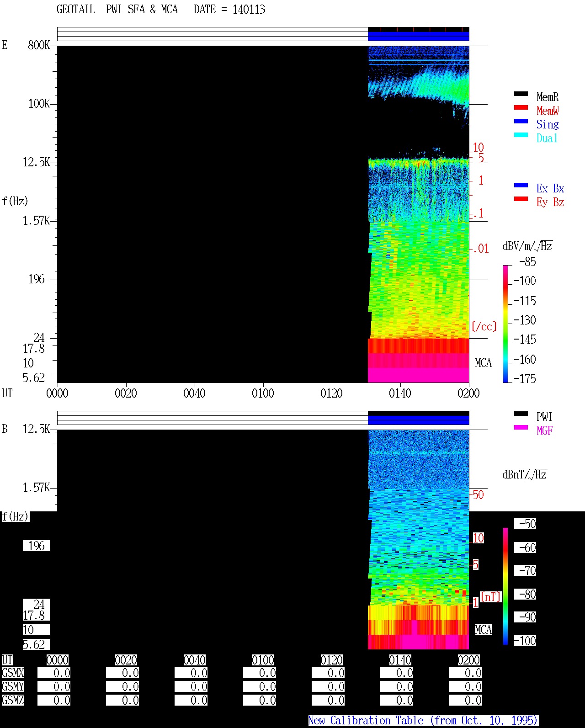585x728 pixels.
Task: Click the 'GSMY' row label
Action: pos(13,687)
